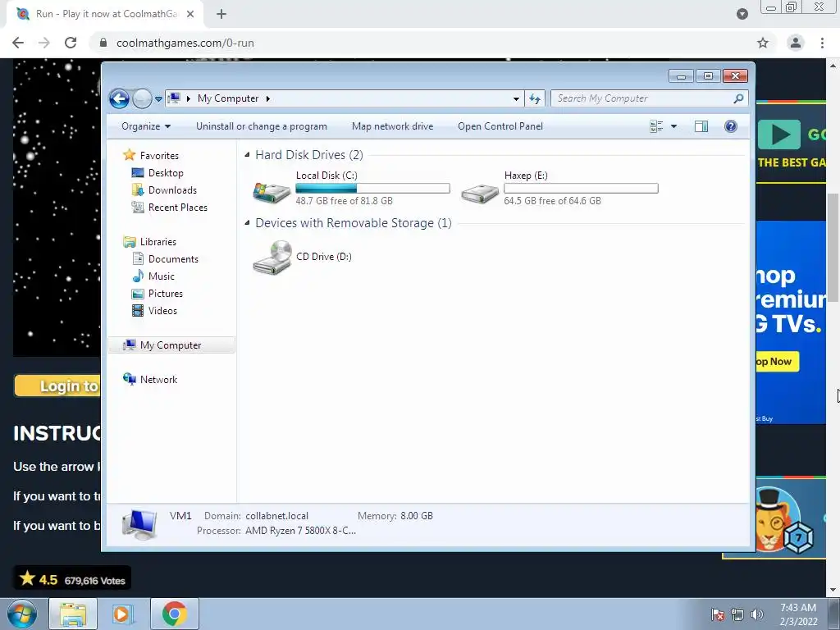840x630 pixels.
Task: Reload the page in Chrome
Action: 71,43
